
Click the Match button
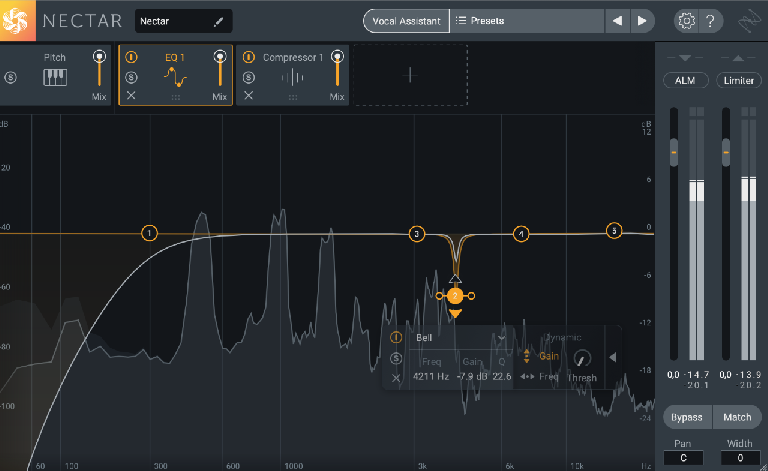click(737, 416)
